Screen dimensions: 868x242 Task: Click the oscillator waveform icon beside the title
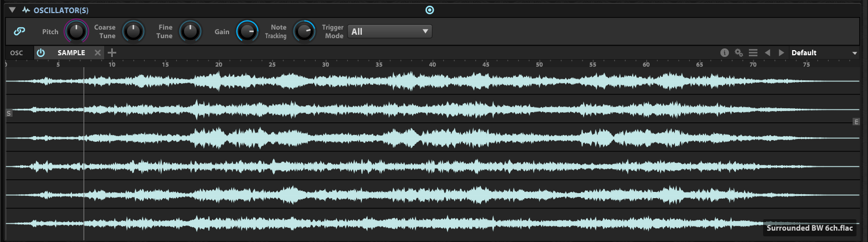point(26,10)
